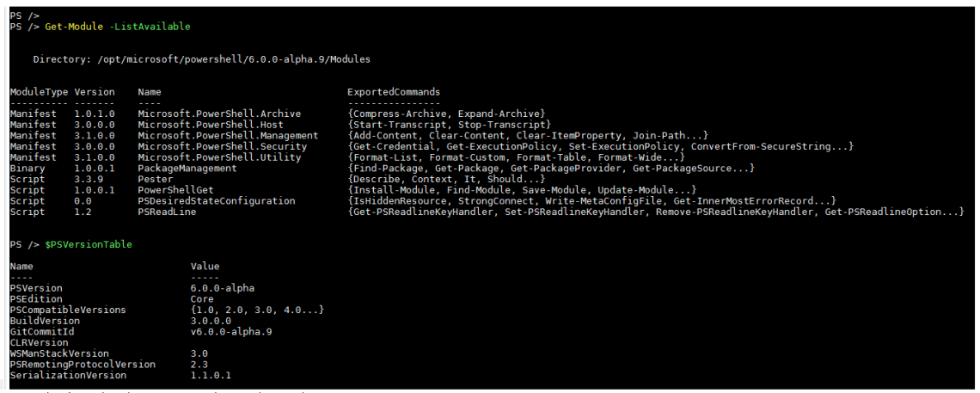Click the Pester module name

[156, 179]
